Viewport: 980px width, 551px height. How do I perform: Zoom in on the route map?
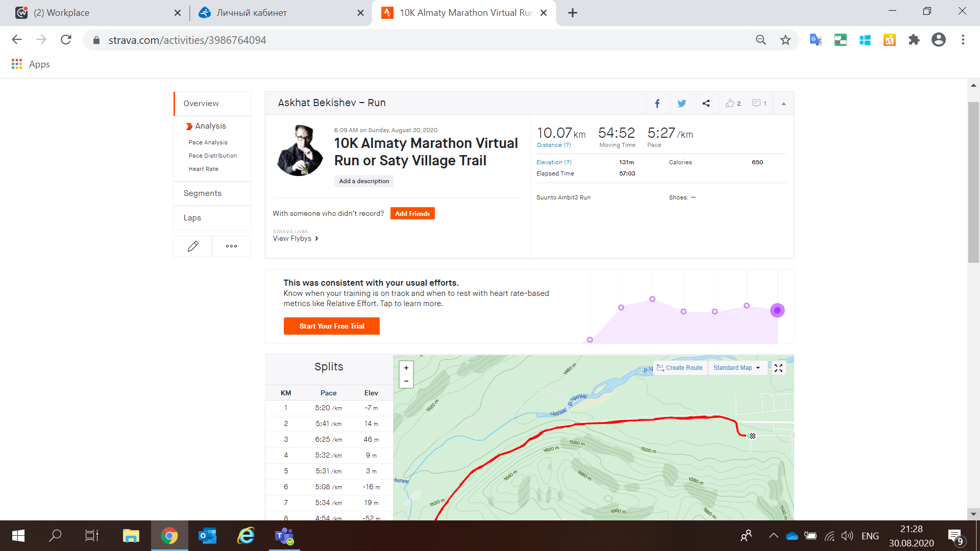click(406, 368)
